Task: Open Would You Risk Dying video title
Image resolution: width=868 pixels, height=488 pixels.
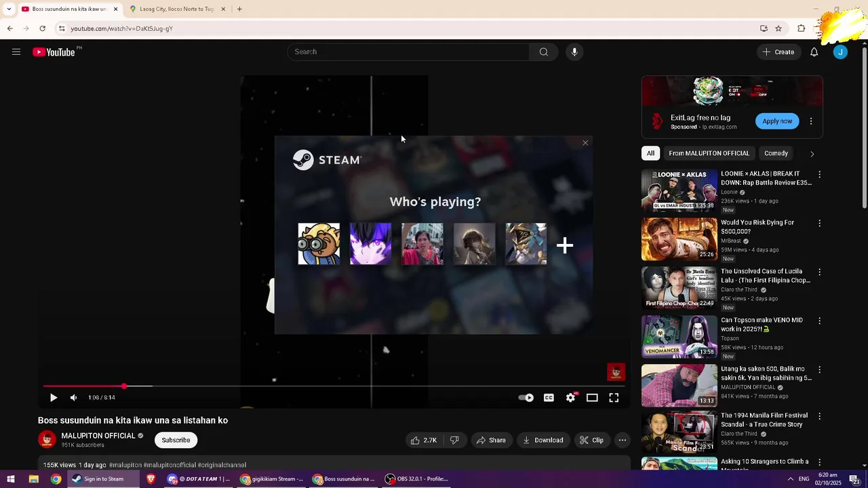Action: (757, 227)
